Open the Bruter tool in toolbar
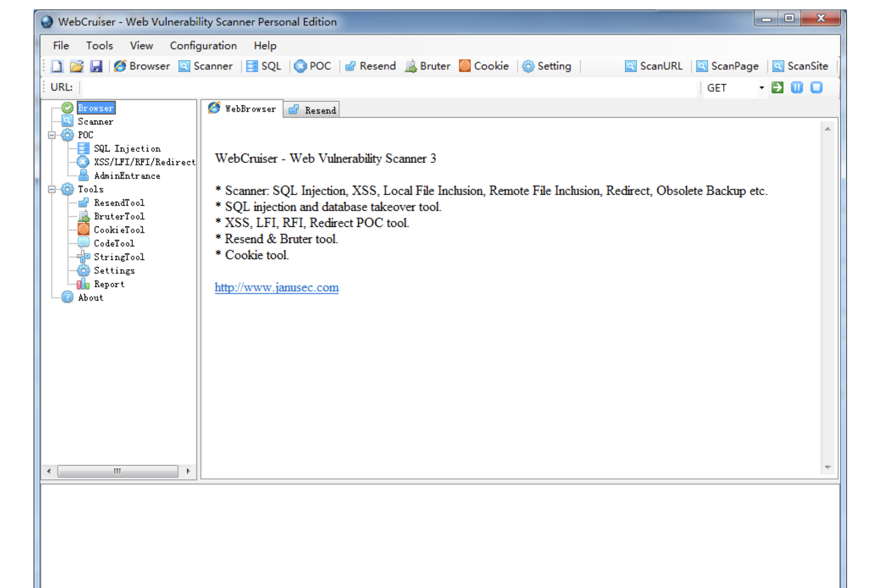Screen dimensions: 882x588 click(428, 66)
